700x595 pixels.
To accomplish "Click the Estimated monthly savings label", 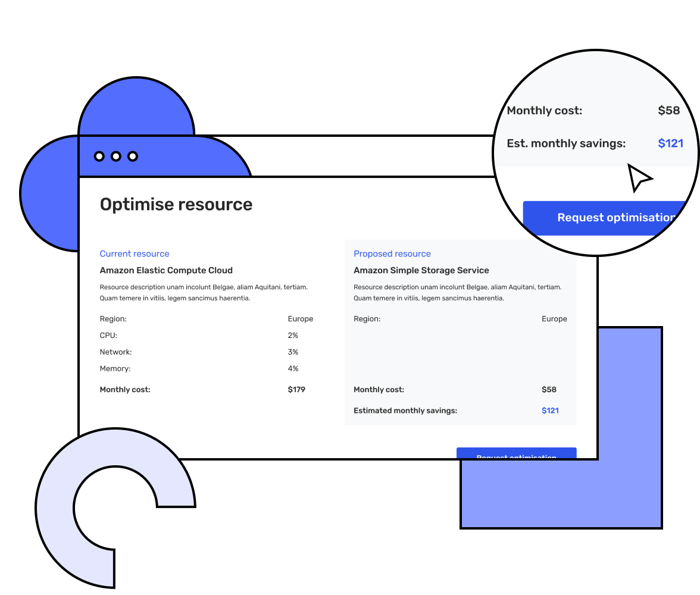I will pos(405,410).
